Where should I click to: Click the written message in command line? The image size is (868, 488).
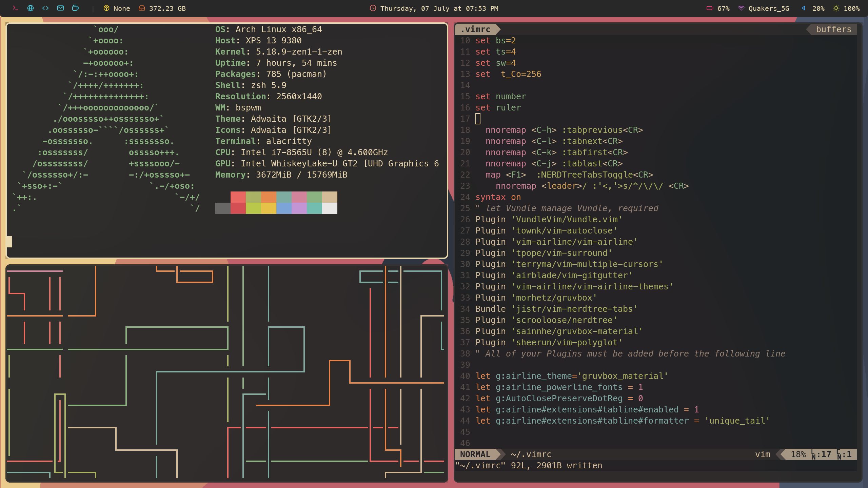(528, 465)
